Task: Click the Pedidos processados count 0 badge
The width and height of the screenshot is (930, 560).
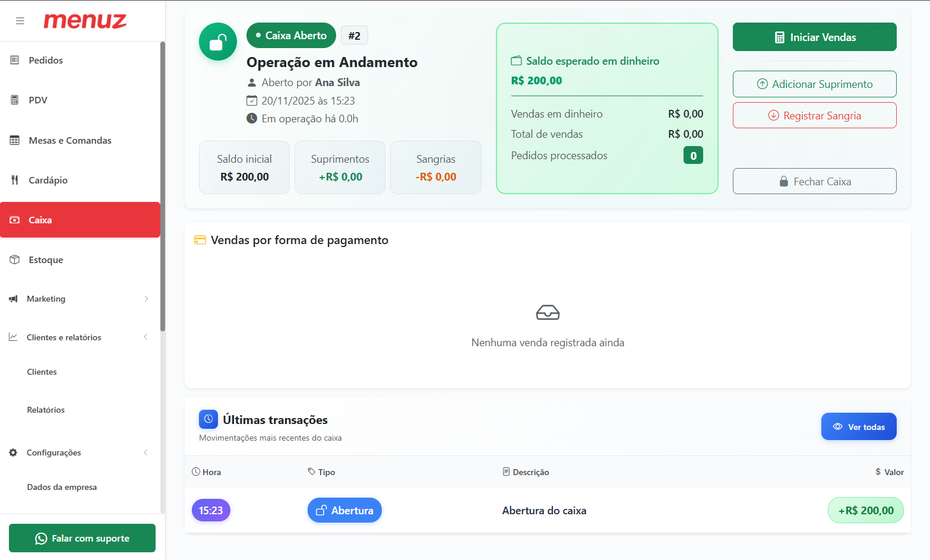Action: coord(693,156)
